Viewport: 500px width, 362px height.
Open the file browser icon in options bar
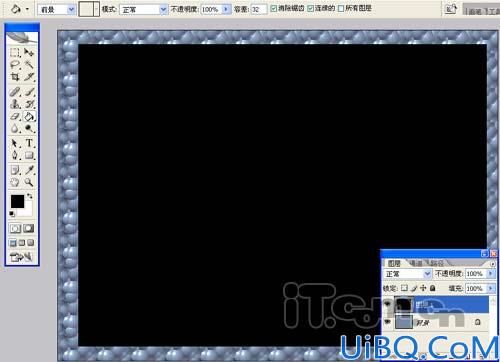[450, 9]
